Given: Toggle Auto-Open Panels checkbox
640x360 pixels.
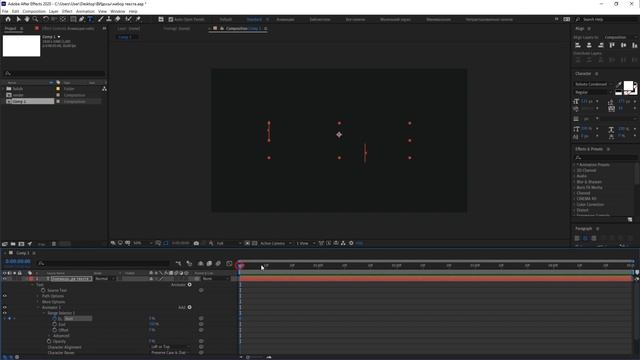Looking at the screenshot, I should [171, 19].
